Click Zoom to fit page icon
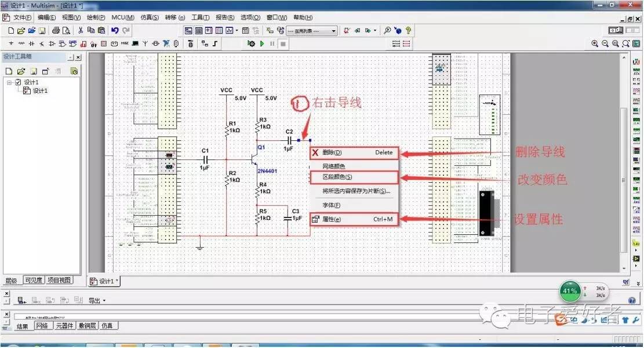644x348 pixels. (625, 43)
